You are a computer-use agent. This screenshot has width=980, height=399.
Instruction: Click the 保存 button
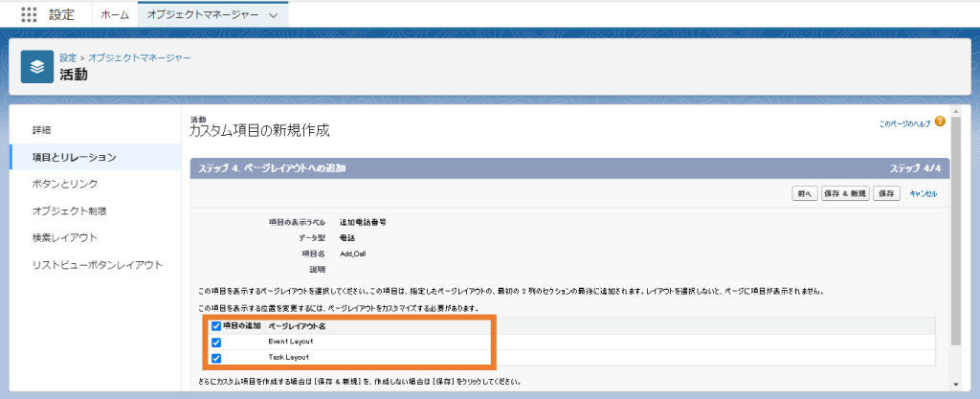click(x=887, y=193)
